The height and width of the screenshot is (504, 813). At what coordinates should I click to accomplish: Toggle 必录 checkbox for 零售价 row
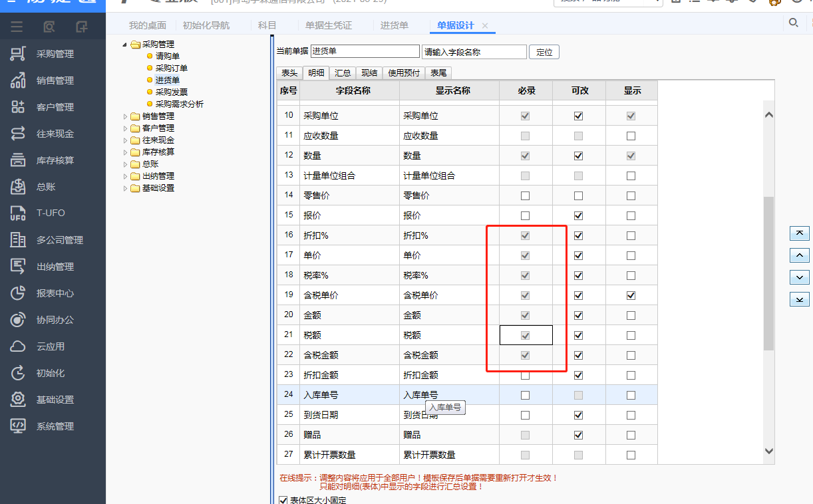[525, 195]
